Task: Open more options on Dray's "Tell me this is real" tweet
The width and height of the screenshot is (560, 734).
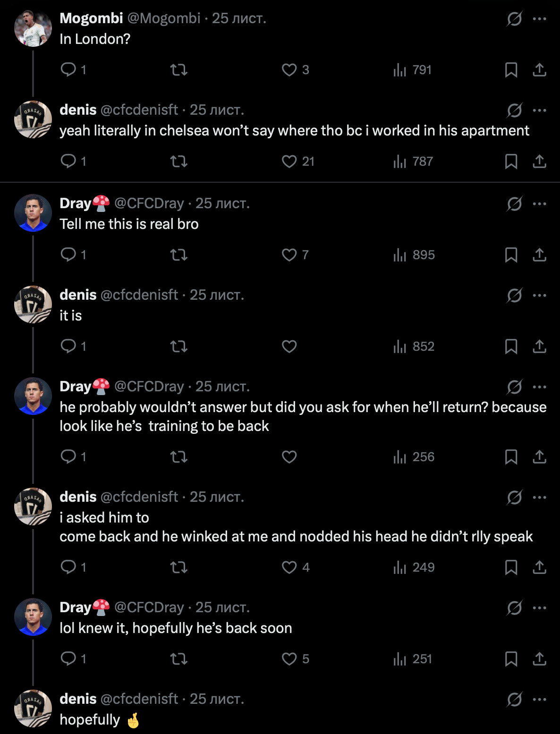Action: tap(539, 204)
